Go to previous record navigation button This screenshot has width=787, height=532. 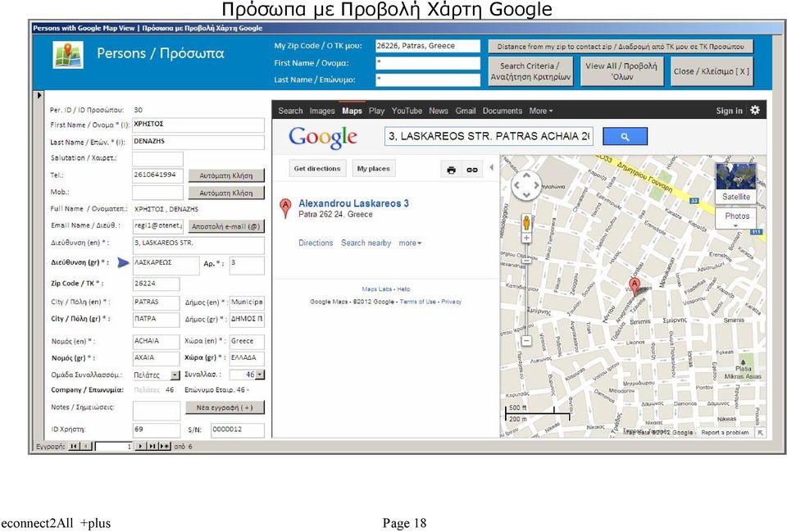86,446
